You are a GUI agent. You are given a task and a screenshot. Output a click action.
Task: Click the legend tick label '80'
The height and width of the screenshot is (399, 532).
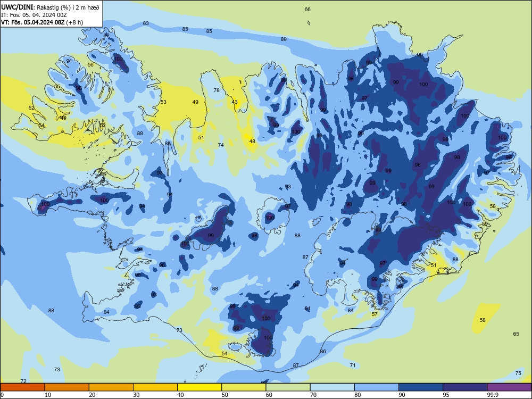pyautogui.click(x=358, y=395)
